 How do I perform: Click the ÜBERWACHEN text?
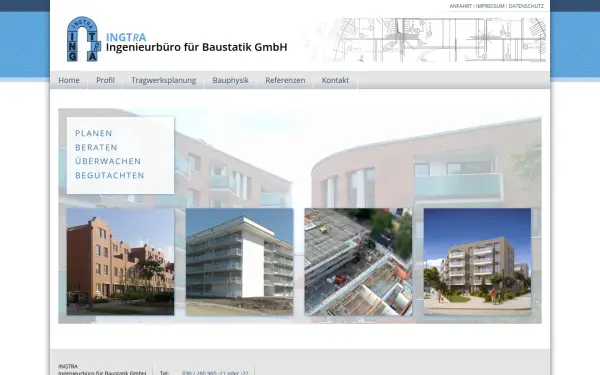coord(108,161)
